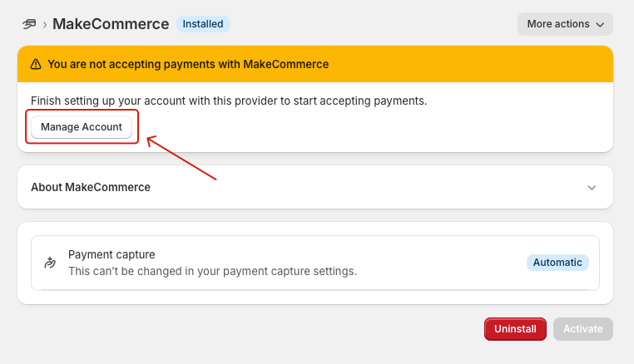Screen dimensions: 634x364
Task: Click the Installed status badge
Action: 203,24
